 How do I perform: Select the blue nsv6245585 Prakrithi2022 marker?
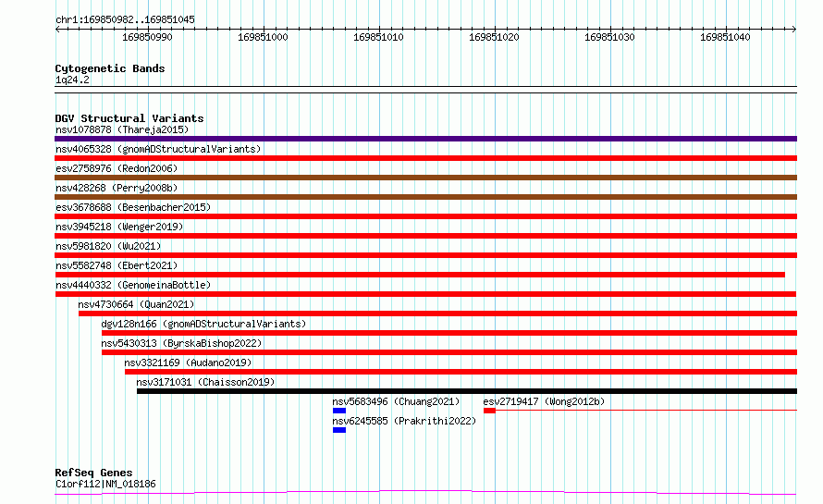339,430
